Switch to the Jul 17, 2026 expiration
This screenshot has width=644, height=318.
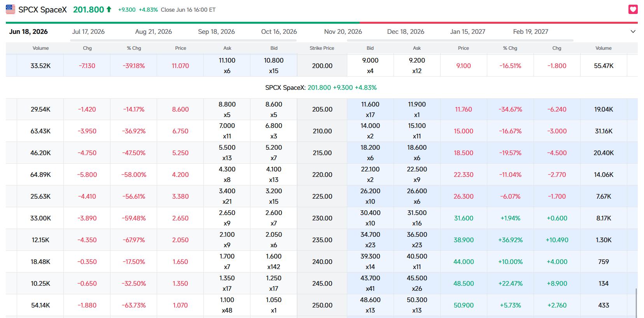(88, 31)
